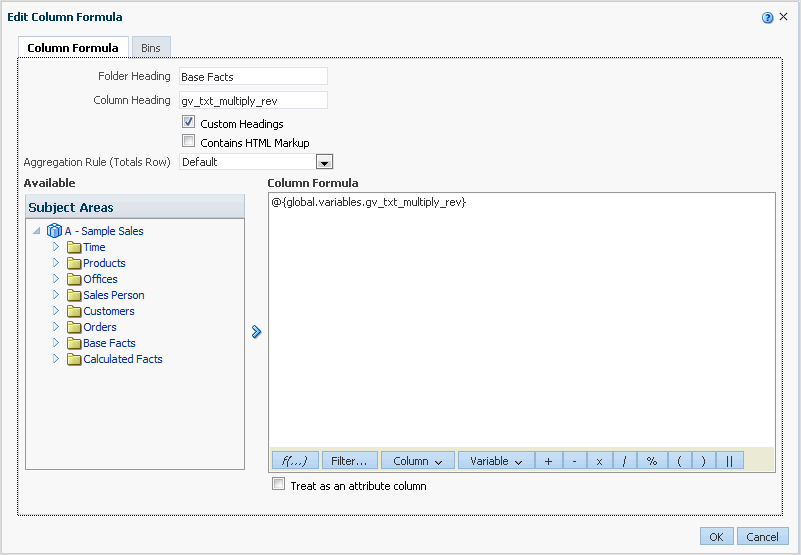Insert the plus operator

(x=548, y=461)
